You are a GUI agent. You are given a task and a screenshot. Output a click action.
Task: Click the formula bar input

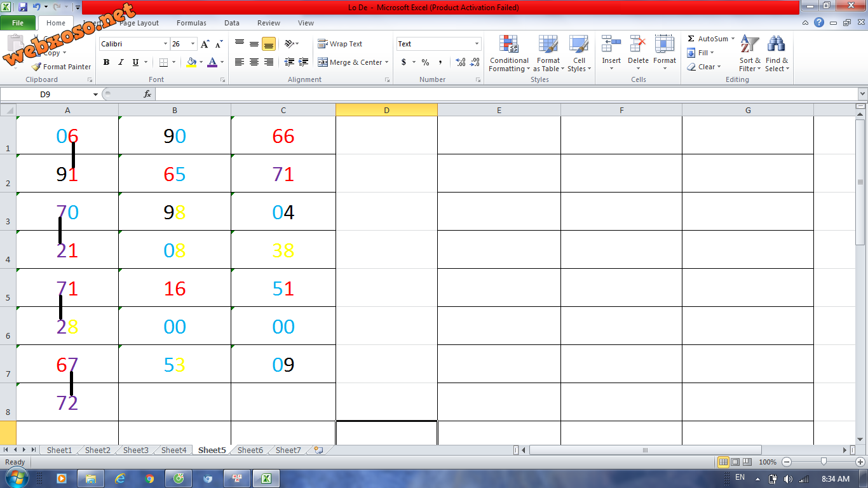506,94
